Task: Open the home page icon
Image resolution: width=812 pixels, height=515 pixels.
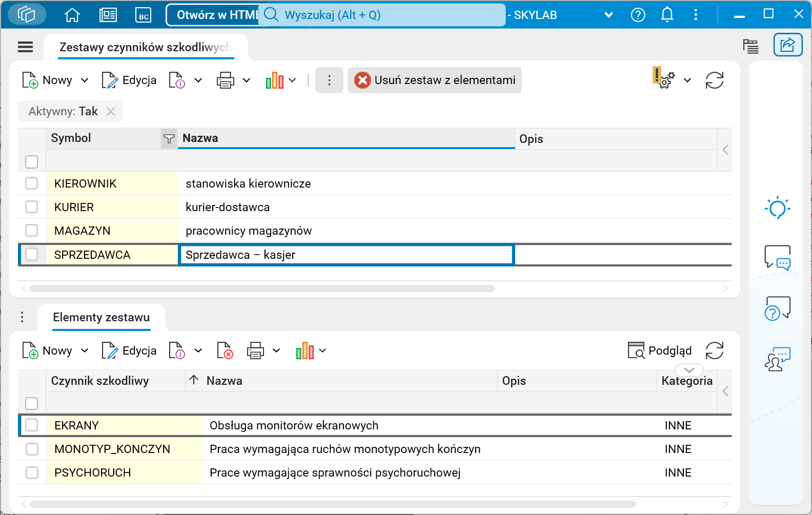Action: tap(72, 15)
